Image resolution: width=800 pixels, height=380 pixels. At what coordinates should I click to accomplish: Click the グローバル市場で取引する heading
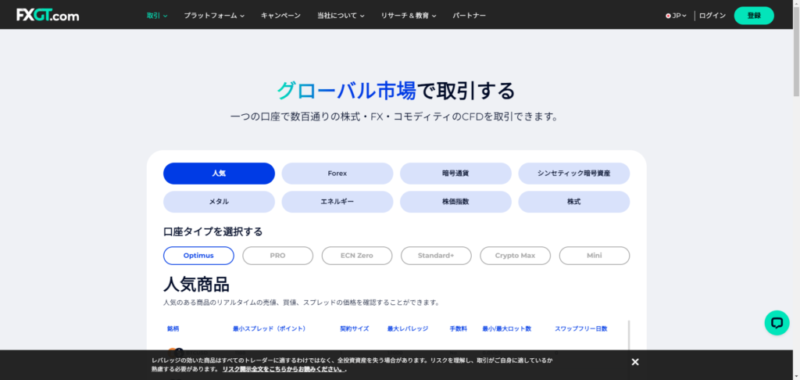click(396, 91)
